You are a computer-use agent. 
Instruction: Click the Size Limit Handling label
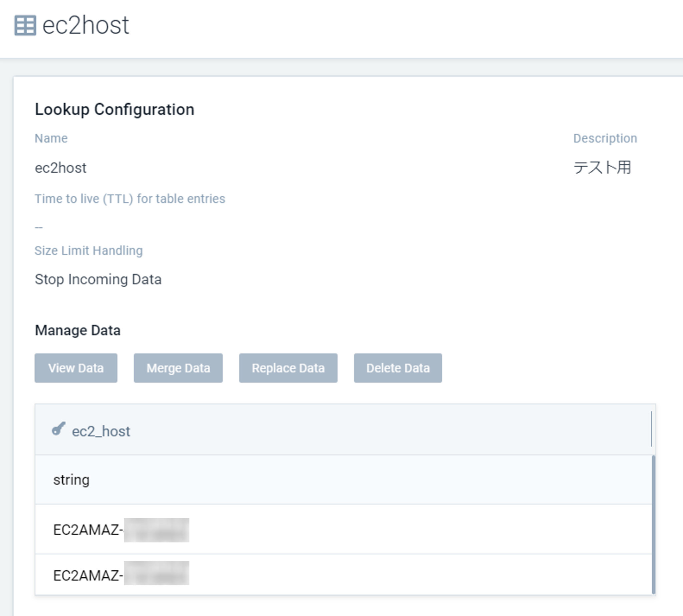(88, 250)
